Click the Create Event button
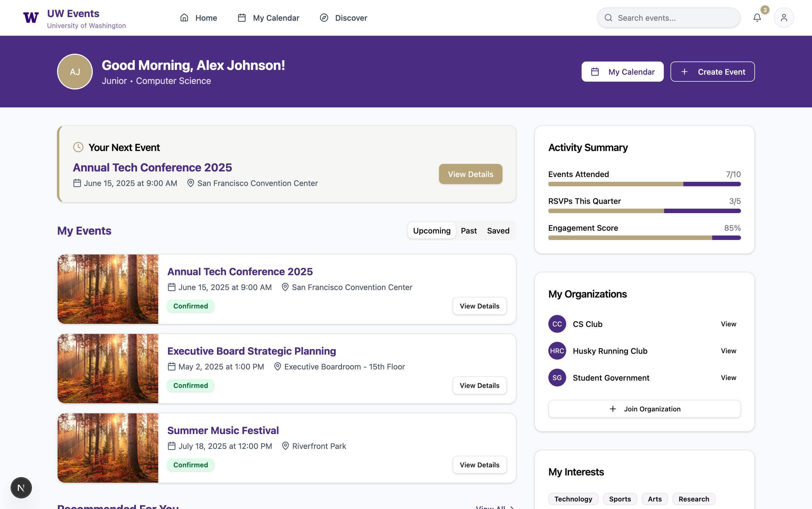This screenshot has width=812, height=509. [x=712, y=72]
